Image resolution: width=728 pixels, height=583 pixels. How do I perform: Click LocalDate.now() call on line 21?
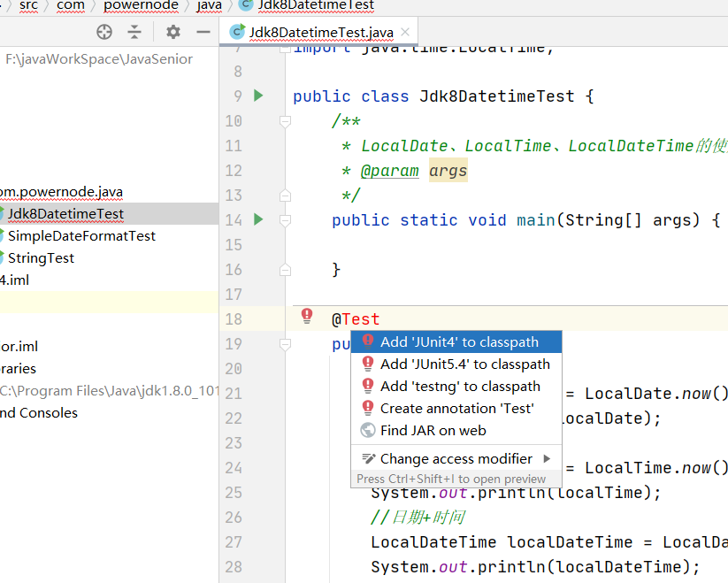click(x=656, y=394)
